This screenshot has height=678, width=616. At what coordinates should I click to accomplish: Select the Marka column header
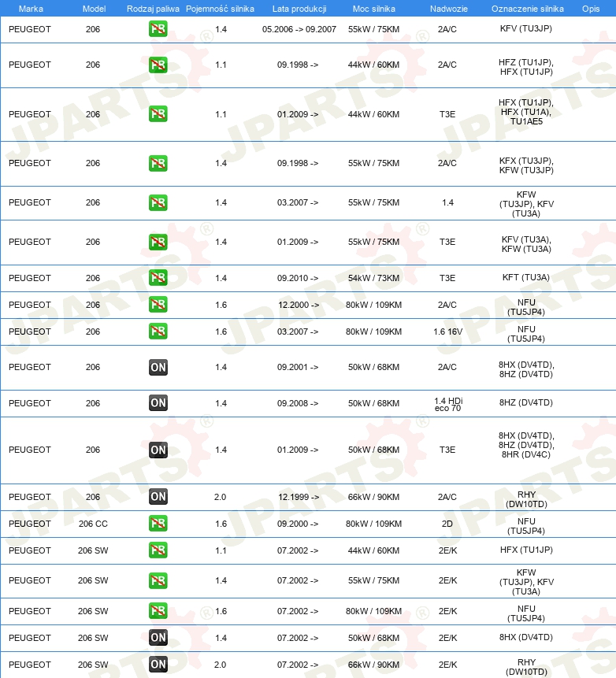coord(32,9)
